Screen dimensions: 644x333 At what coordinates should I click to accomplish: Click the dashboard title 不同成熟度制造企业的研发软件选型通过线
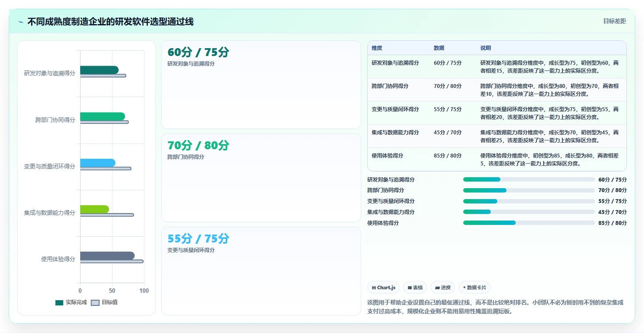click(110, 21)
